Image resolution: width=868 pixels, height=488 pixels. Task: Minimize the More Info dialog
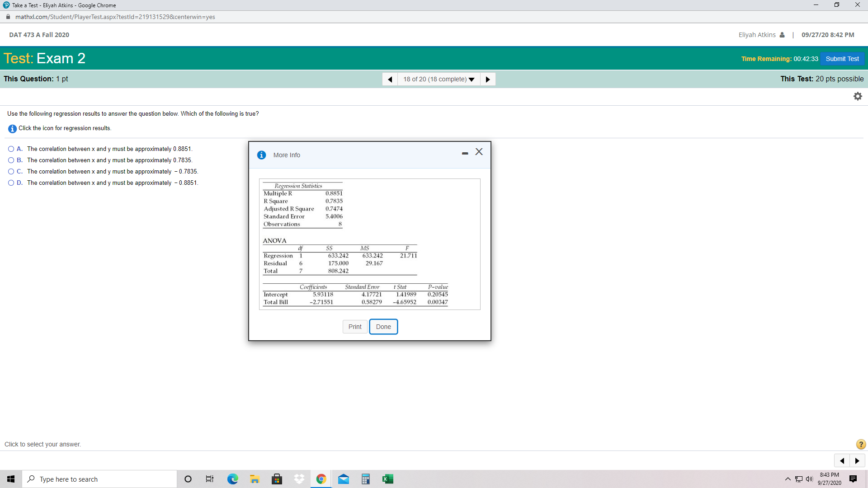[x=465, y=154]
